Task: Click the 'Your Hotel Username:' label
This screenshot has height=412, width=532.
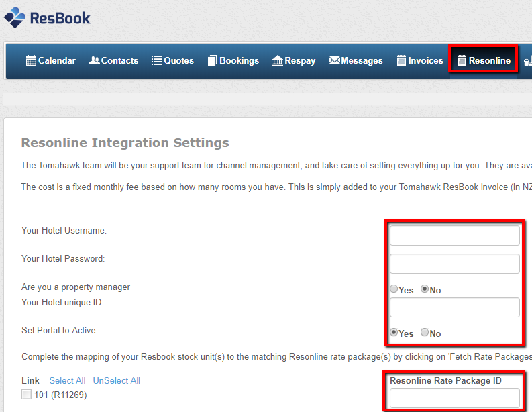Action: click(x=64, y=230)
